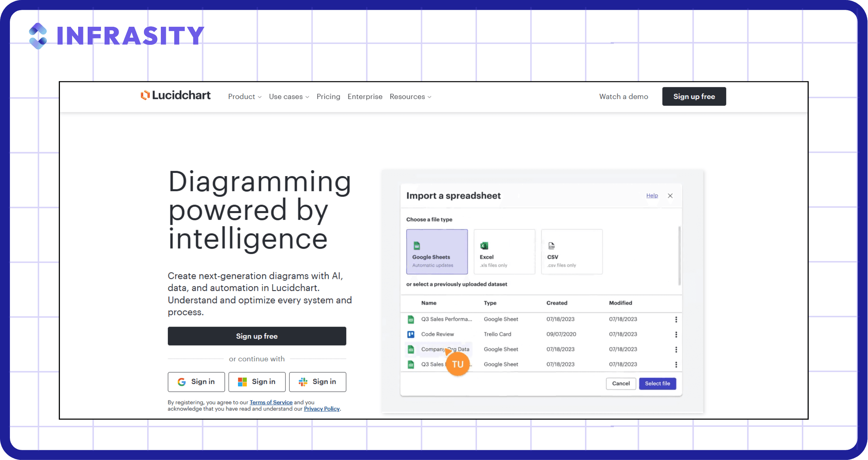The height and width of the screenshot is (460, 868).
Task: Open the Pricing page
Action: pos(328,97)
